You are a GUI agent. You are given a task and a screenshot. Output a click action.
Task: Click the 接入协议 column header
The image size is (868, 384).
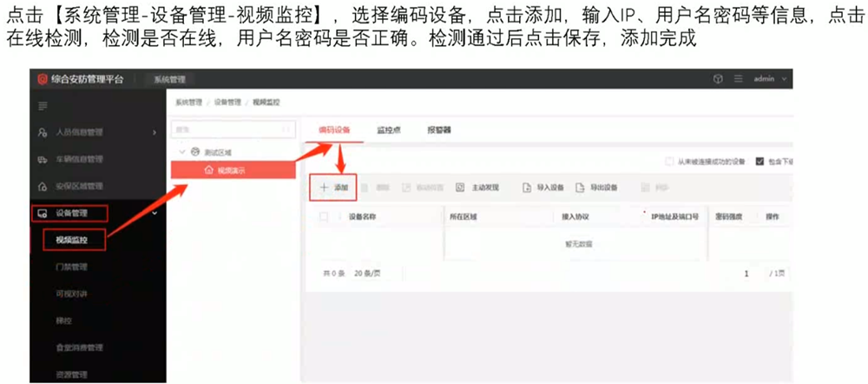[575, 217]
